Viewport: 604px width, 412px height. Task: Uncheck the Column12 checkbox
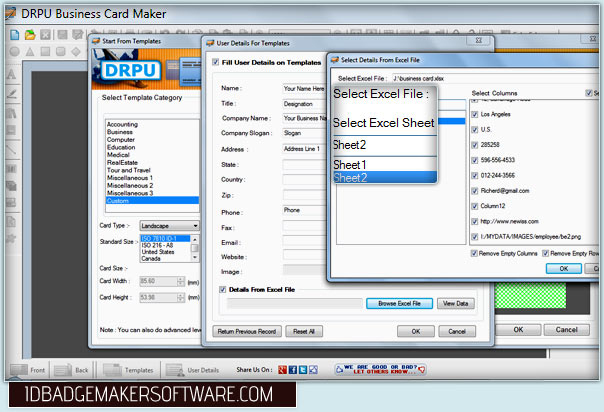point(475,206)
